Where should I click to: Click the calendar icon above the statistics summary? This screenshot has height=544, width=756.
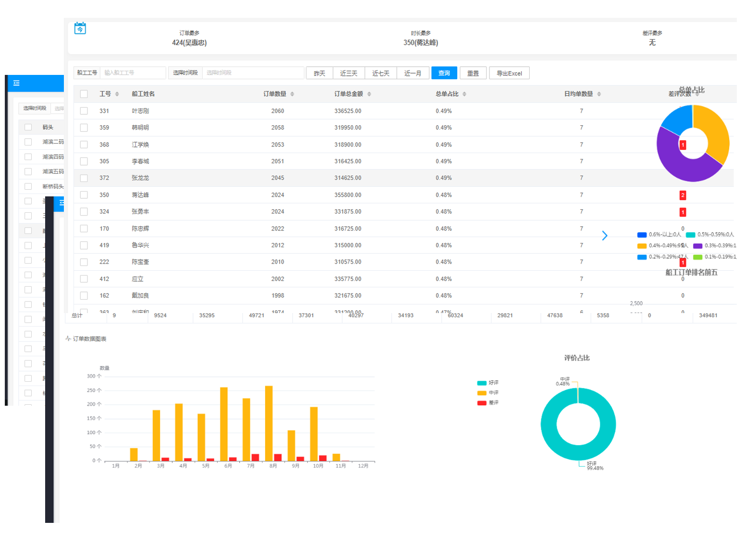tap(80, 28)
